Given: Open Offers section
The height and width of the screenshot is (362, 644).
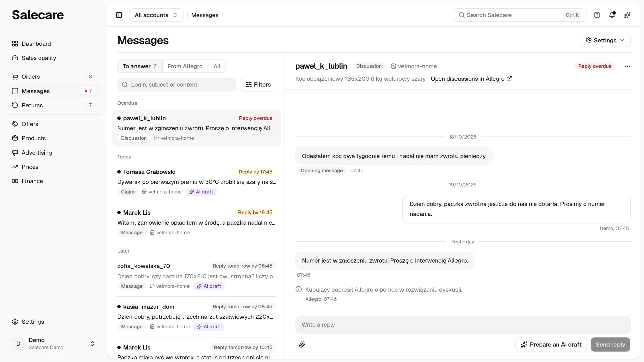Looking at the screenshot, I should (x=54, y=124).
